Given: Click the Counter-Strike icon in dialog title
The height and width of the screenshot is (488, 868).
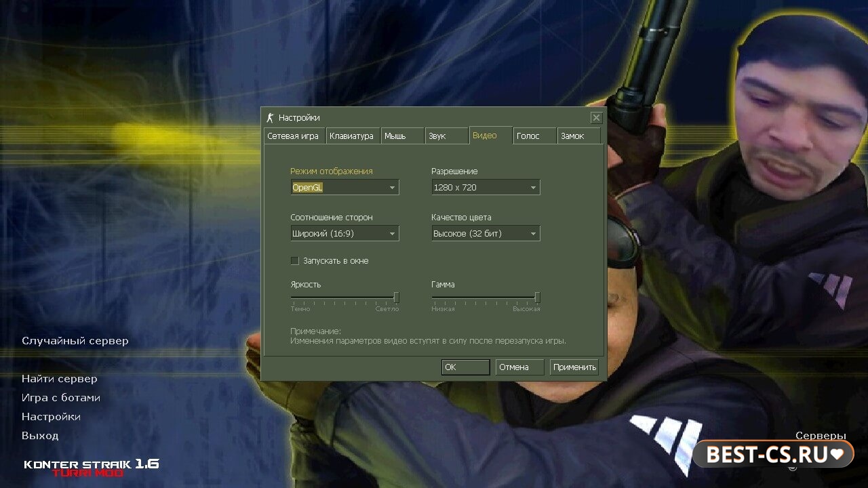Looking at the screenshot, I should pos(270,117).
